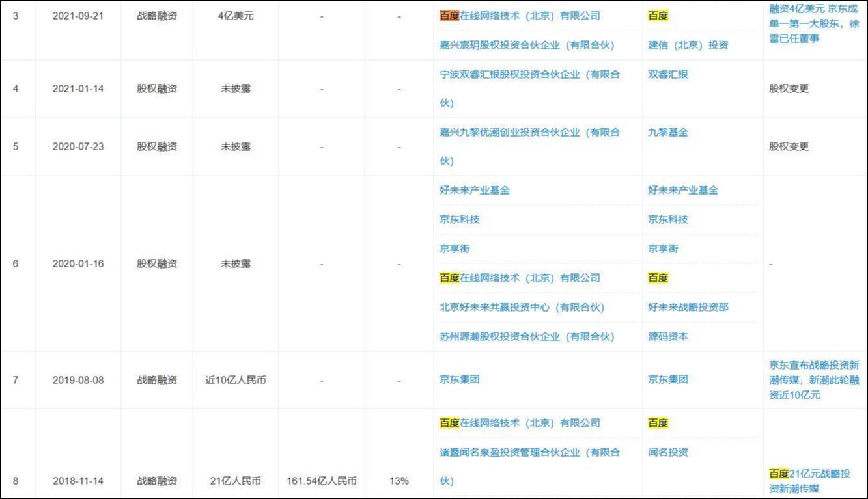Viewport: 868px width, 499px height.
Task: Click 好未来战略投资部 institution link
Action: (688, 307)
